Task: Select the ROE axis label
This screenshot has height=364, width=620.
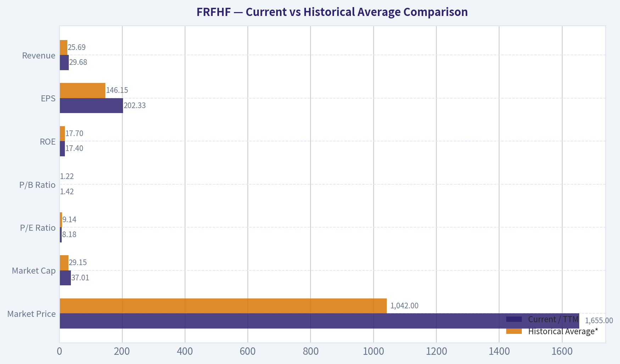Action: [48, 142]
